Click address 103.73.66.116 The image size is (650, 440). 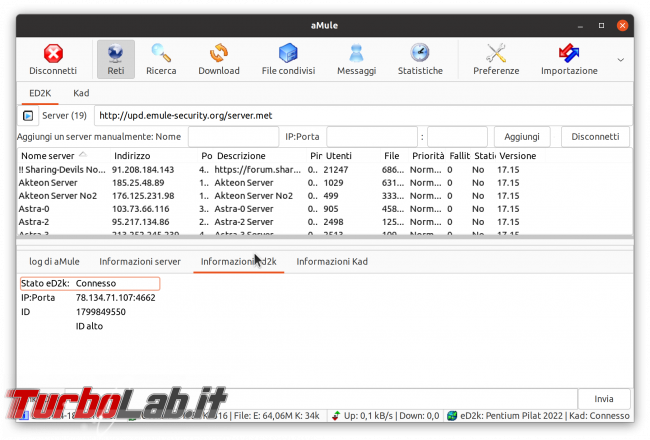[141, 209]
